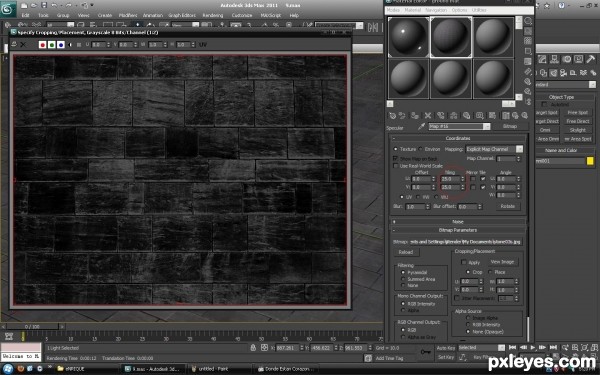
Task: Select Summed Area filtering option
Action: [x=403, y=279]
